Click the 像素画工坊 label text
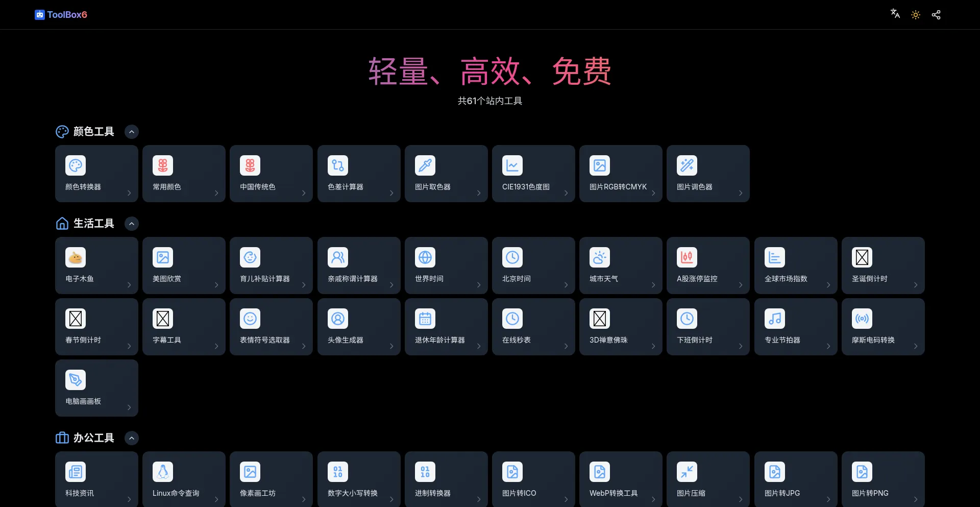980x507 pixels. 258,493
